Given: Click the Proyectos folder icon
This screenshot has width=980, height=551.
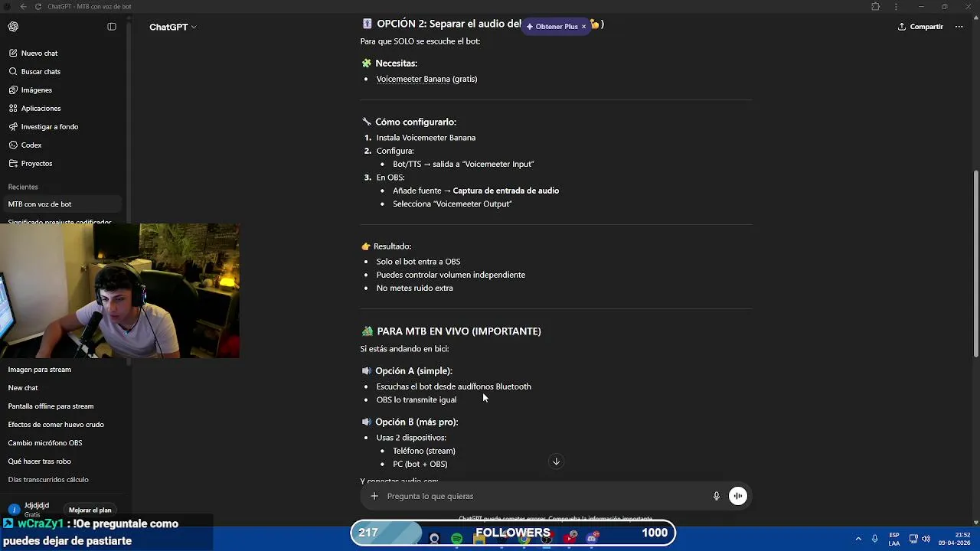Looking at the screenshot, I should (13, 164).
